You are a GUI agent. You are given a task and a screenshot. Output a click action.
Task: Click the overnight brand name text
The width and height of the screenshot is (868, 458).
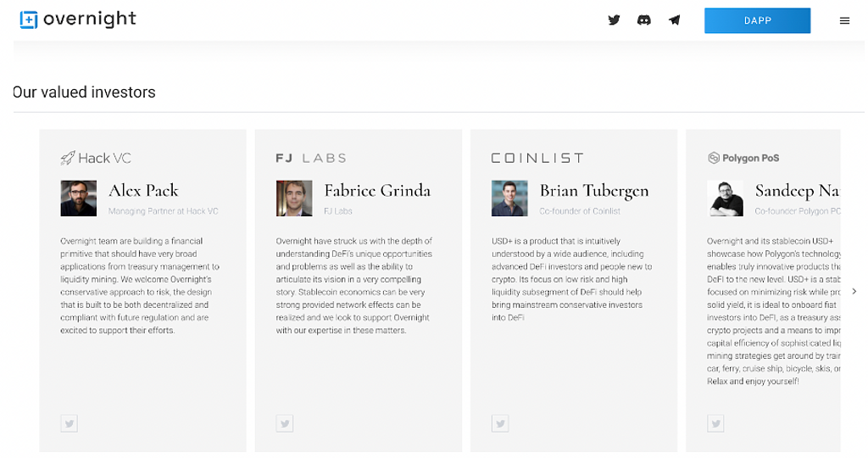[89, 20]
